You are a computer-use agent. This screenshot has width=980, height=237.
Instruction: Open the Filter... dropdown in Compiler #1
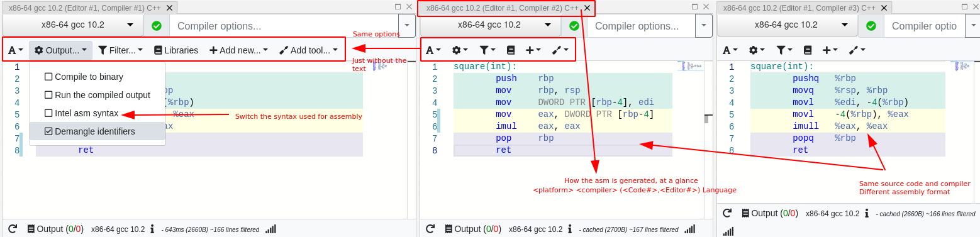click(121, 50)
